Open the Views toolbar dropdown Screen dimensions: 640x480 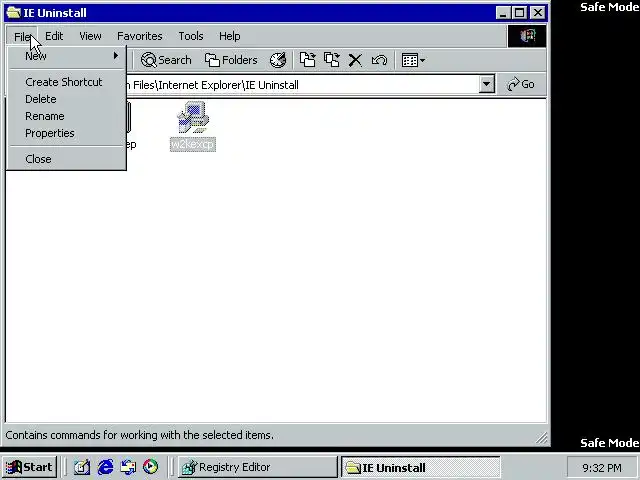(413, 60)
